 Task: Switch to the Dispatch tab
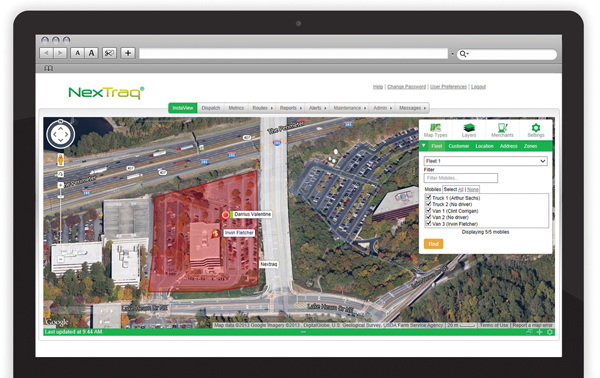coord(211,108)
